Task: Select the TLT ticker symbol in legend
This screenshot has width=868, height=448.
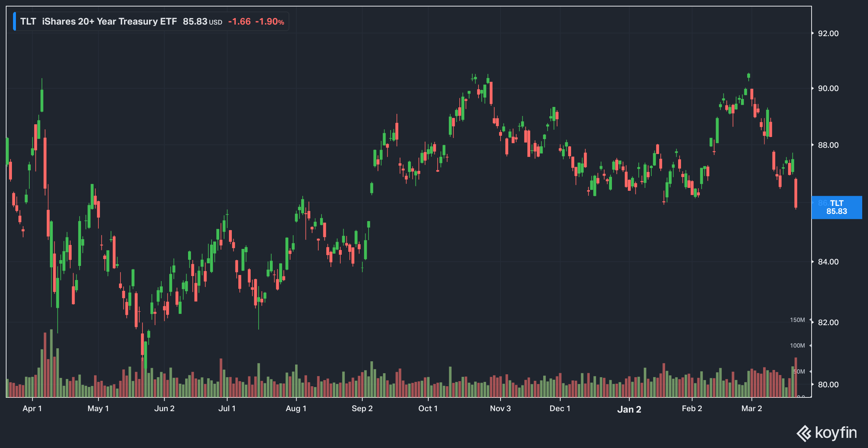Action: (x=28, y=22)
